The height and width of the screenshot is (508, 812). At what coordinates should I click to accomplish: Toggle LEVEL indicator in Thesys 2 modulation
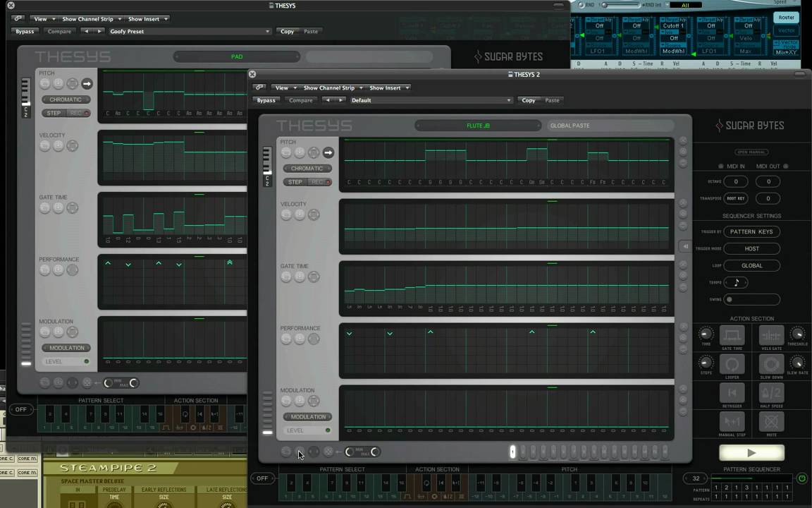tap(328, 430)
